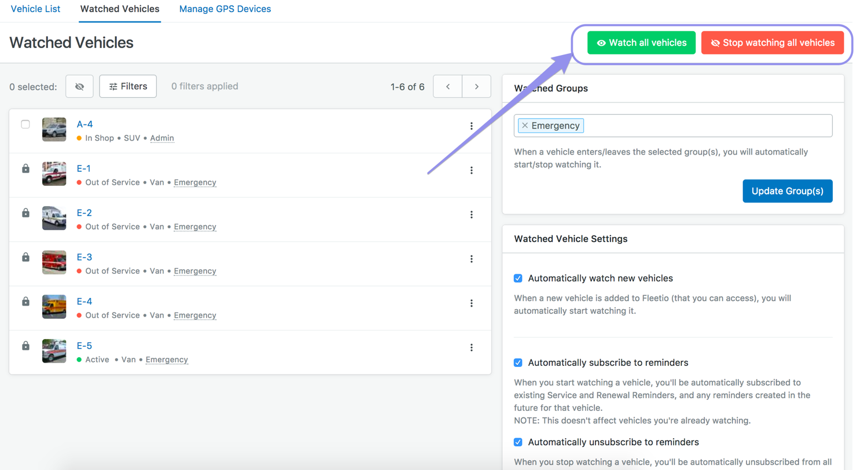The width and height of the screenshot is (868, 470).
Task: Open the E-1 vehicle link
Action: coord(84,168)
